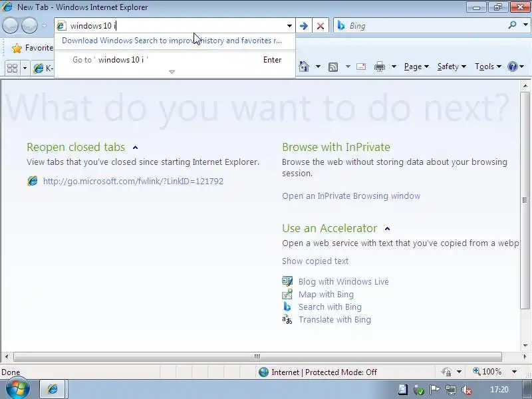Open the search provider dropdown arrow
Viewport: 532px width, 399px height.
coord(525,25)
